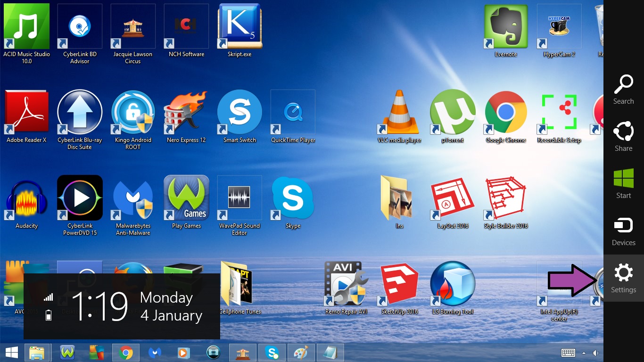Open File Explorer from the taskbar
This screenshot has width=644, height=362.
click(37, 353)
